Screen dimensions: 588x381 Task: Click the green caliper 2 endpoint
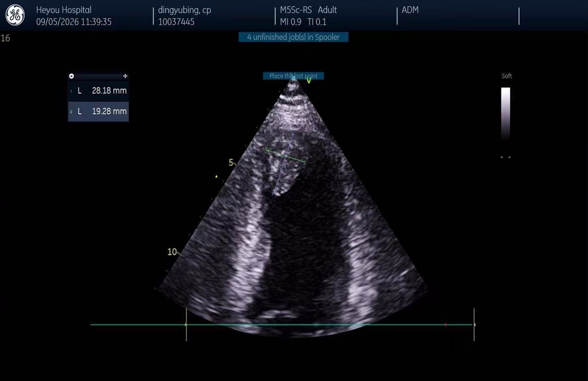267,149
